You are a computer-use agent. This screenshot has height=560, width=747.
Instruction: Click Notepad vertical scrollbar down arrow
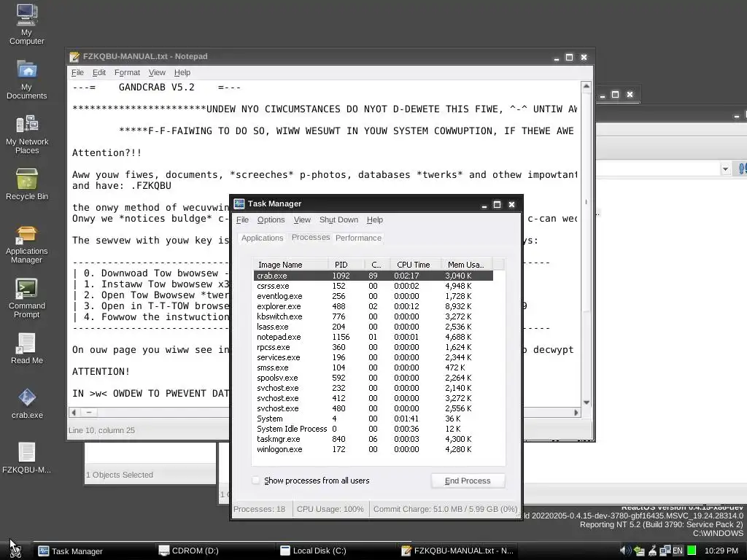587,402
